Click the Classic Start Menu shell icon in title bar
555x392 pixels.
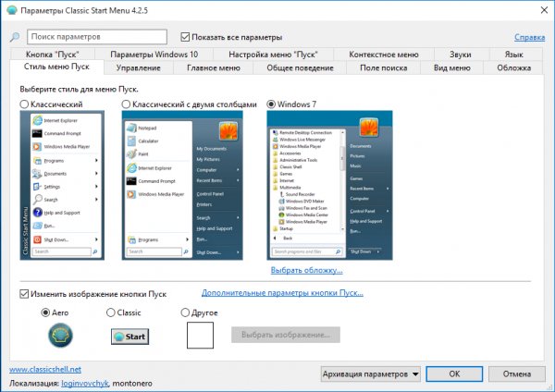point(12,10)
